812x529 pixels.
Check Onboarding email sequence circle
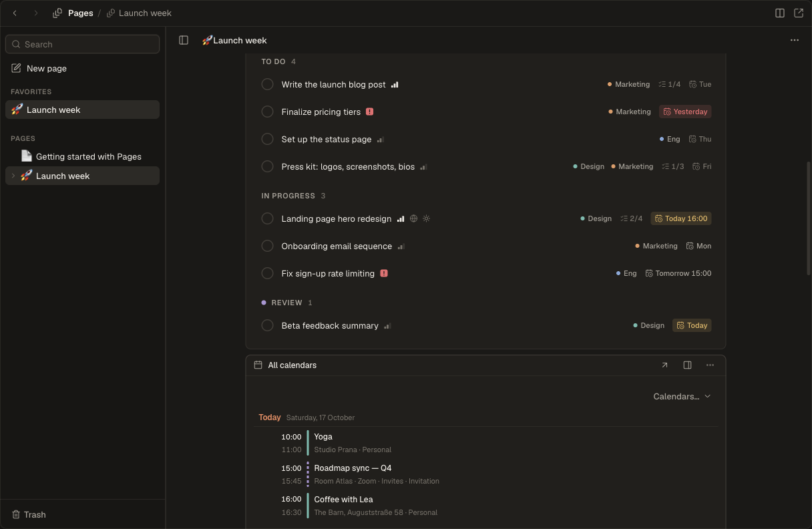[x=267, y=246]
